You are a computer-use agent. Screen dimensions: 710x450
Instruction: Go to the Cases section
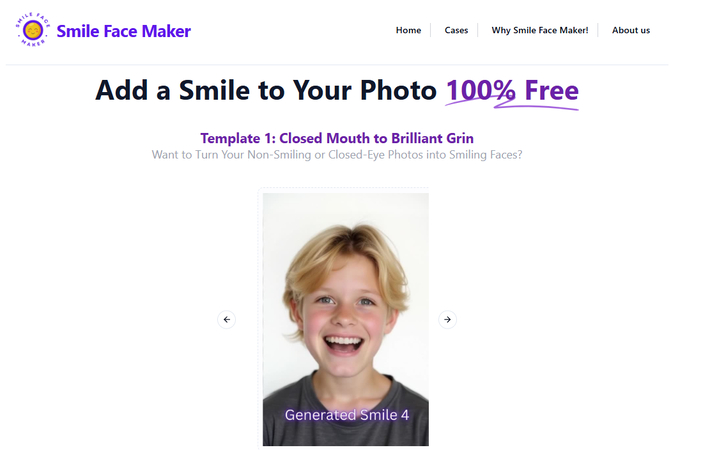point(456,30)
